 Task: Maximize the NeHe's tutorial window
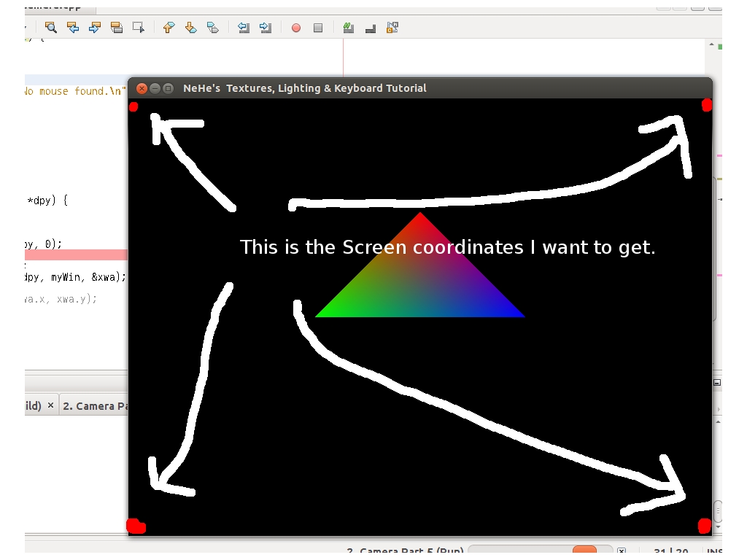pos(169,88)
